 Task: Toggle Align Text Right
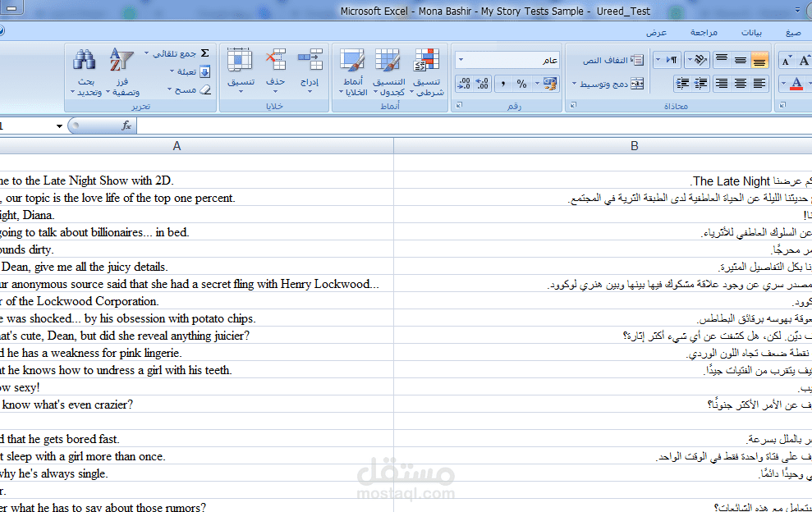coord(722,84)
